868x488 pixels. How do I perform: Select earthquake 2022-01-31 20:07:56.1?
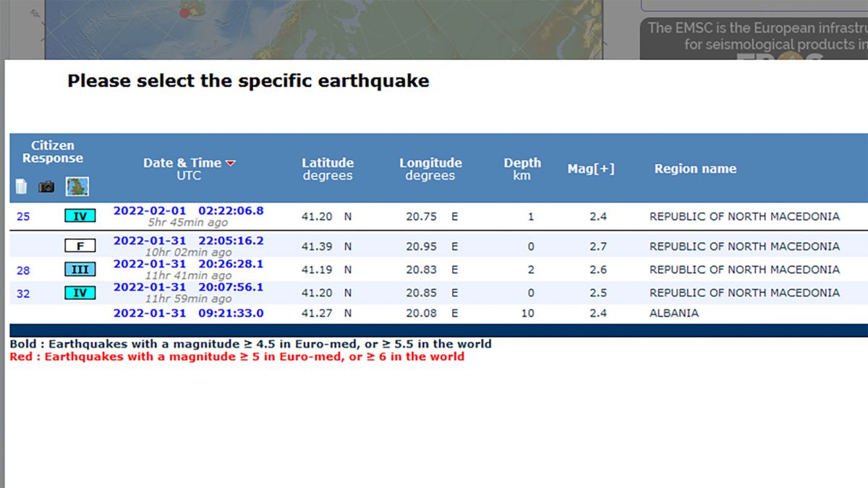pos(188,287)
